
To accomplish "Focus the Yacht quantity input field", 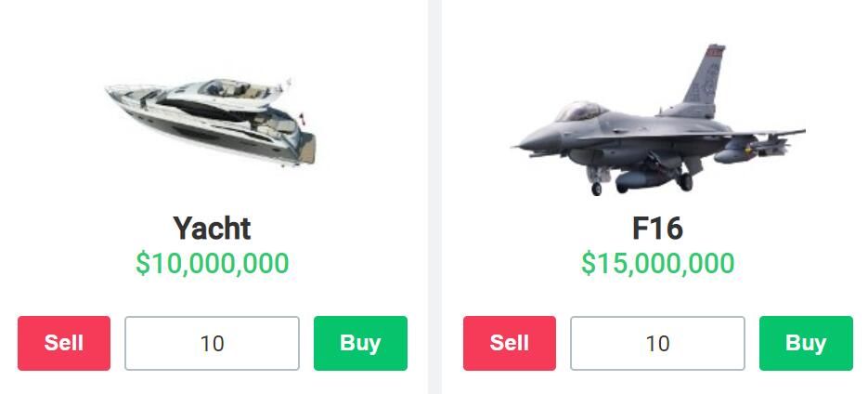I will coord(212,343).
